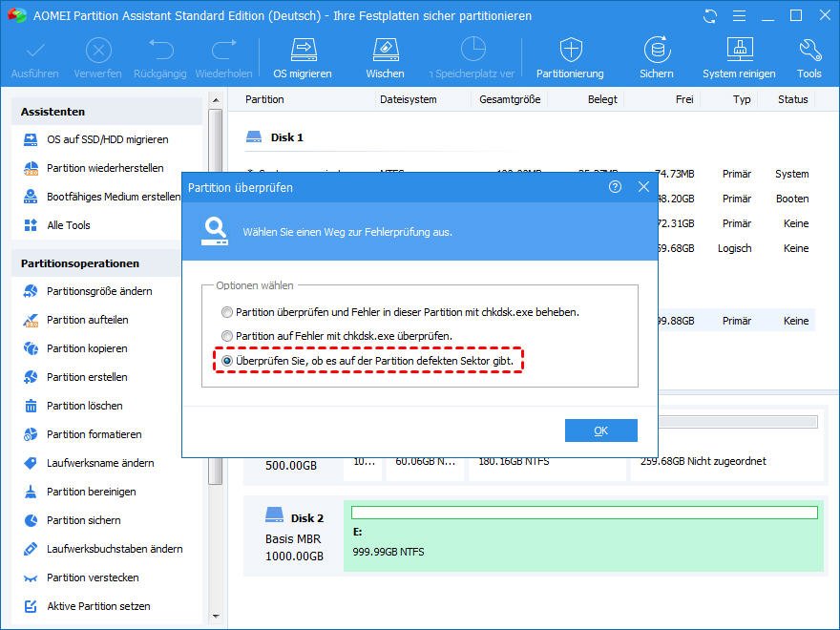Open Alle Tools in sidebar
Viewport: 840px width, 630px height.
coord(57,225)
